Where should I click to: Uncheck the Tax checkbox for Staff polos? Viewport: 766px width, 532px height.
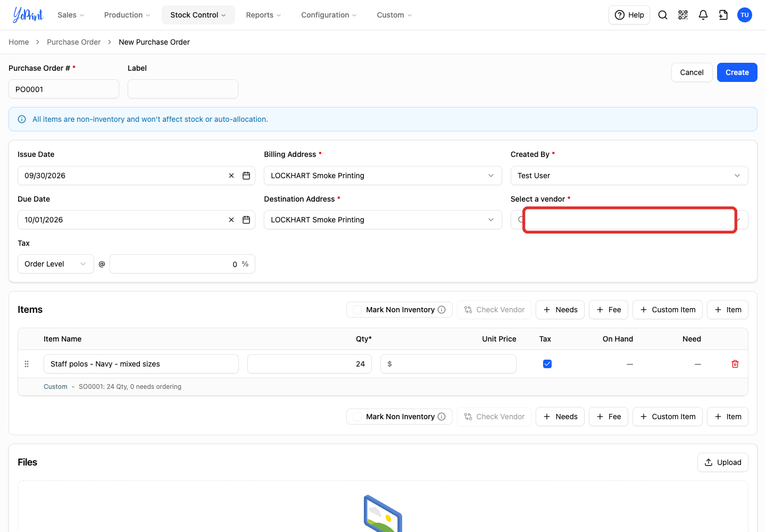point(547,364)
